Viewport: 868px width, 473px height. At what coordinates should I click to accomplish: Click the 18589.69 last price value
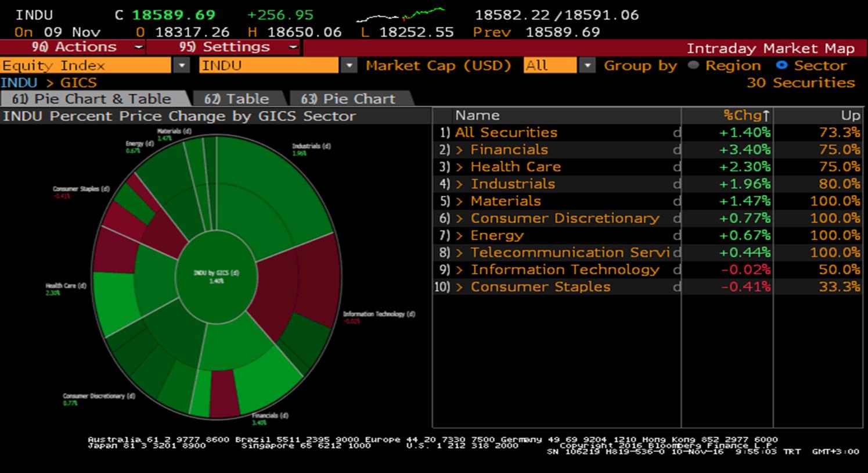174,15
